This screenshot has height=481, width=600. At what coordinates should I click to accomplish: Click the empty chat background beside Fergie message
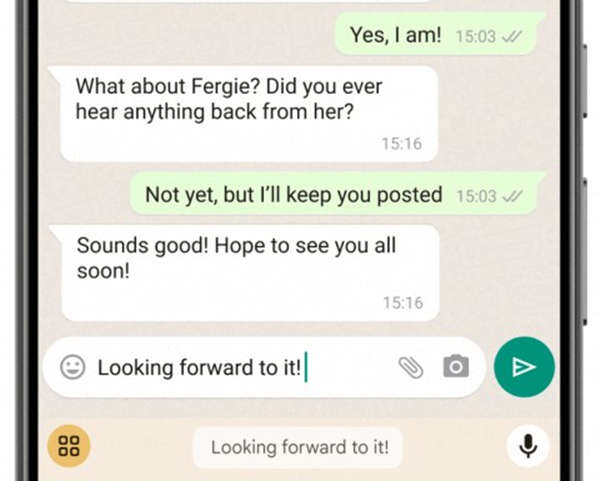(497, 115)
